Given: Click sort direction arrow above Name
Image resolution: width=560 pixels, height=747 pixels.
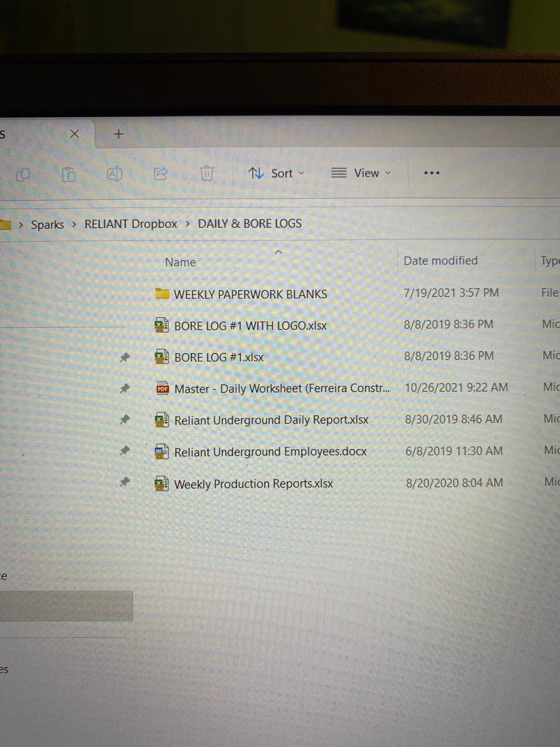Looking at the screenshot, I should [x=279, y=252].
